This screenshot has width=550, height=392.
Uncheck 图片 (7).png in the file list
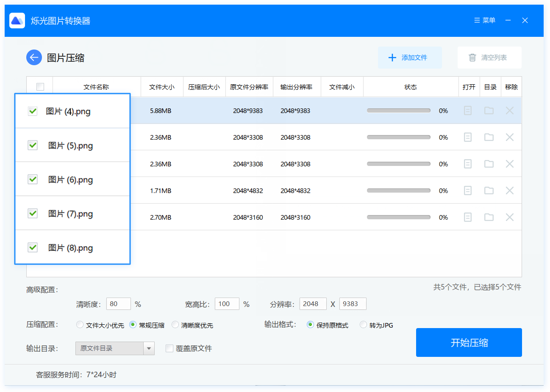click(x=33, y=213)
